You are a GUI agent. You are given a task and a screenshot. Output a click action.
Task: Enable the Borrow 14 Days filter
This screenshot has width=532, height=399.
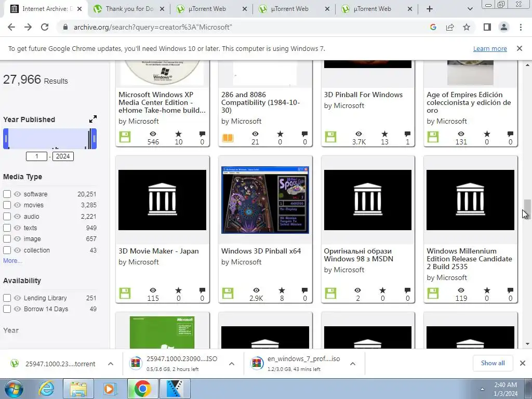click(7, 309)
